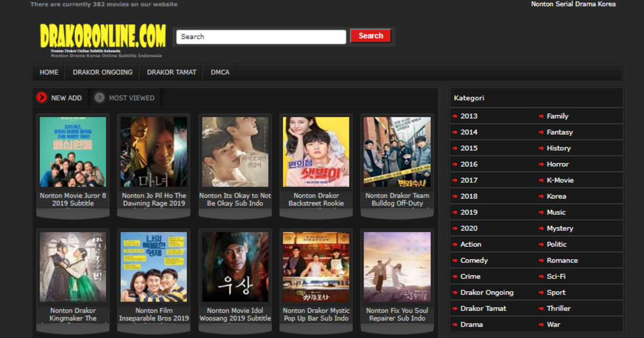This screenshot has height=338, width=644.
Task: Browse the Korea category
Action: 556,196
